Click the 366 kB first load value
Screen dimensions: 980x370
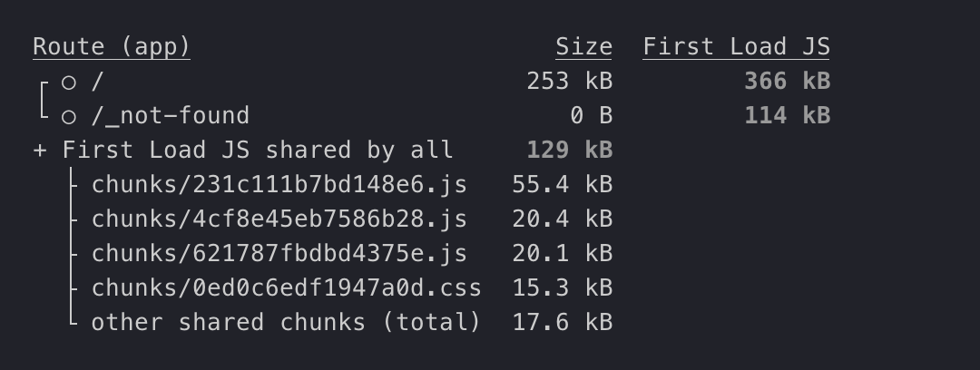pyautogui.click(x=787, y=82)
